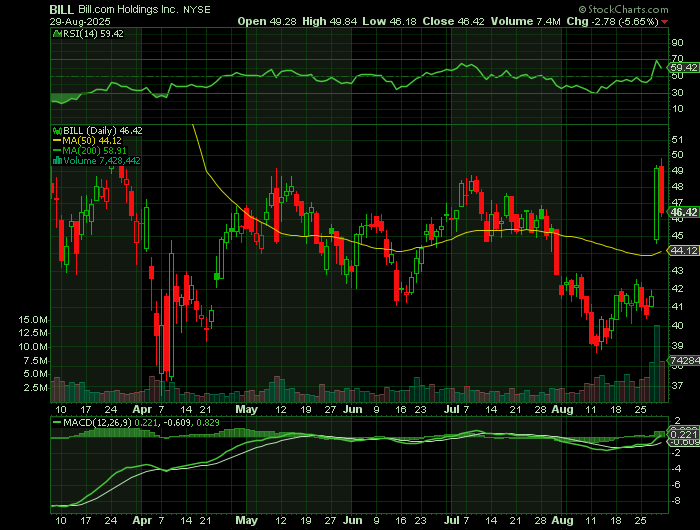The height and width of the screenshot is (530, 700).
Task: Click Jun on the price chart date axis
Action: [x=353, y=409]
